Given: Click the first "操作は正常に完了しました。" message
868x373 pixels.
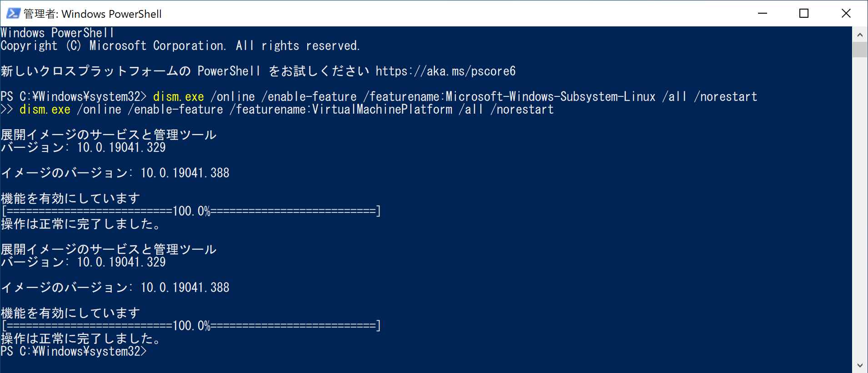Looking at the screenshot, I should (x=80, y=224).
